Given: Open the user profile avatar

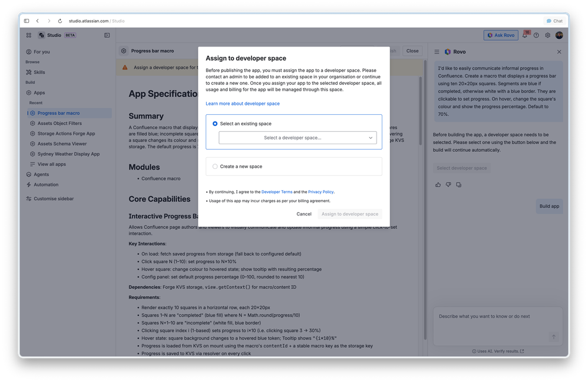Looking at the screenshot, I should coord(559,35).
